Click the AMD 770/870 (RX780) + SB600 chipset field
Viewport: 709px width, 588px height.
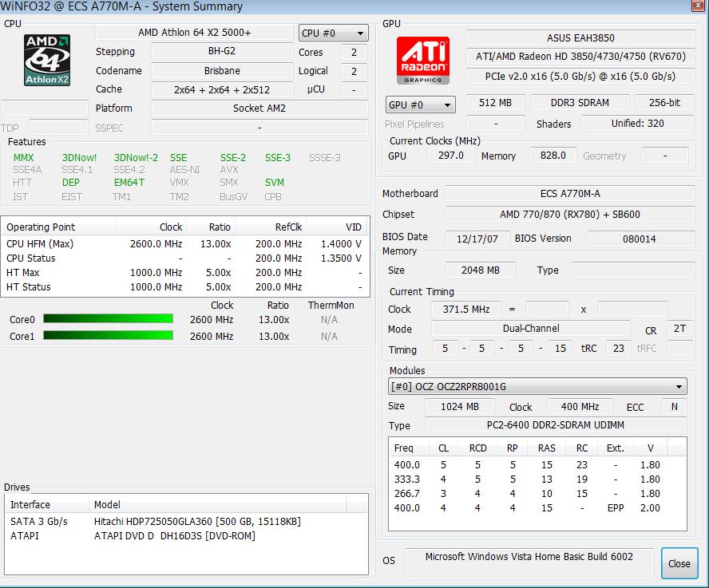coord(570,215)
